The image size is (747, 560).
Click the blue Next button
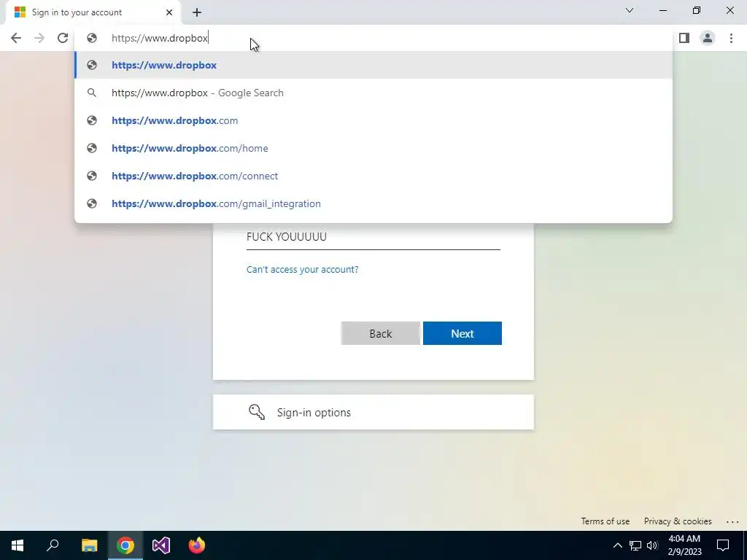(x=462, y=333)
